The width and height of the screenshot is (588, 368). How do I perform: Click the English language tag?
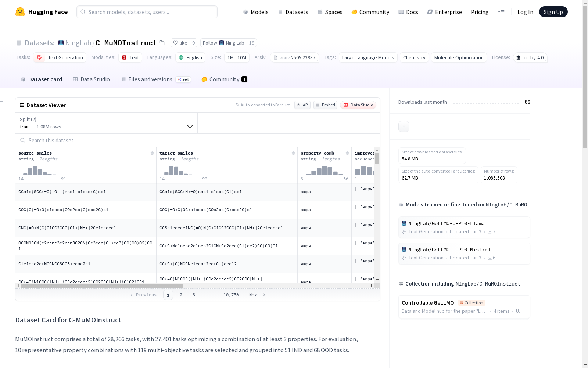[190, 57]
